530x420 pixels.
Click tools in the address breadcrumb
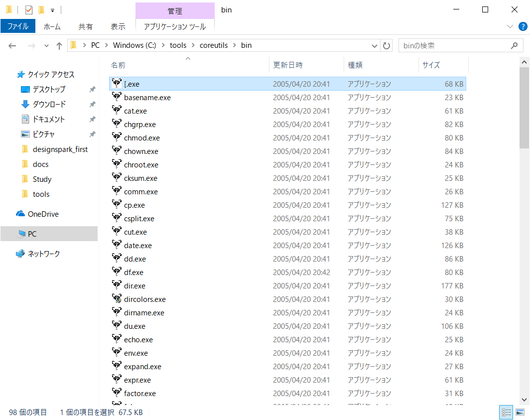point(178,45)
